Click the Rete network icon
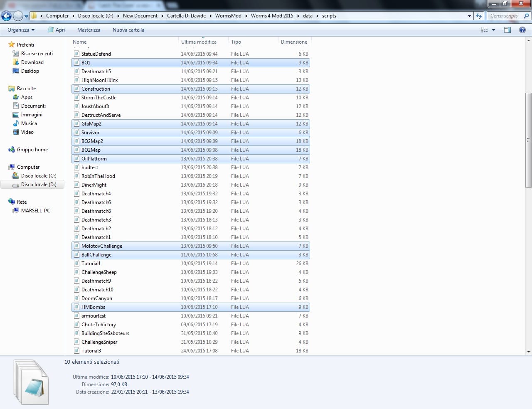532x409 pixels. coord(12,202)
